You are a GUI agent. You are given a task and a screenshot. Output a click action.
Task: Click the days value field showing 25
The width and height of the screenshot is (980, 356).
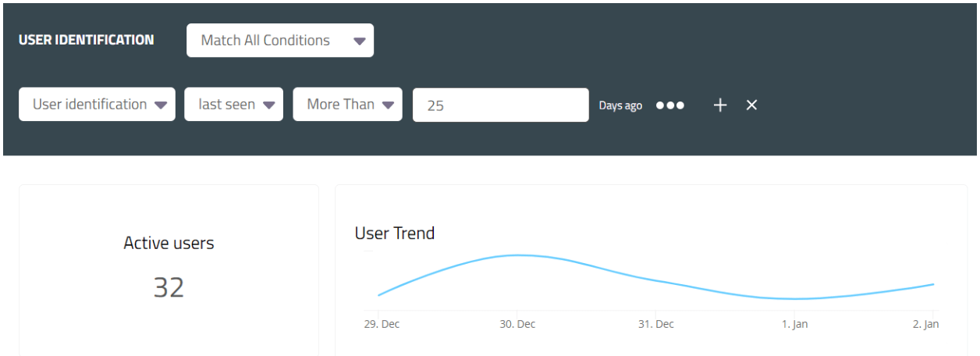pos(500,105)
